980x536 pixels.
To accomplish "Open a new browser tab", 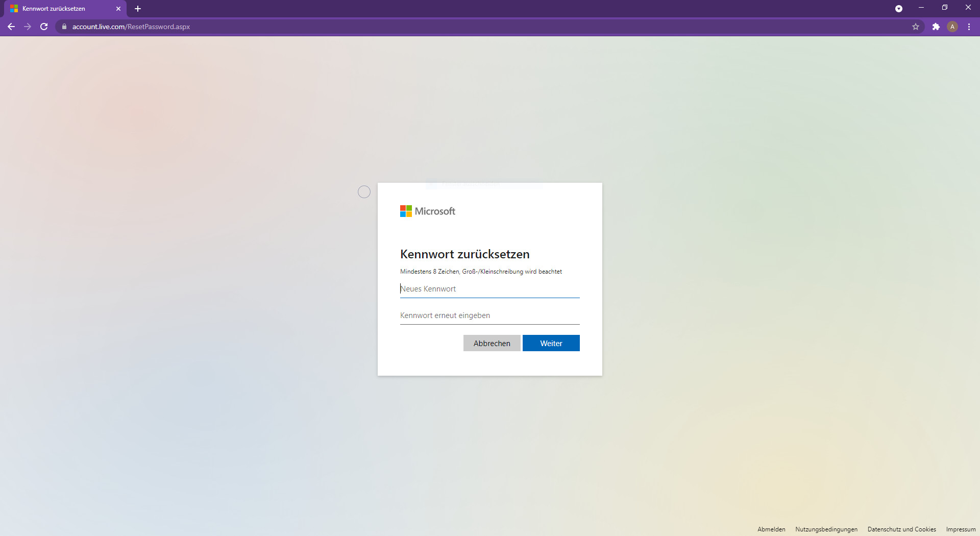I will click(138, 9).
